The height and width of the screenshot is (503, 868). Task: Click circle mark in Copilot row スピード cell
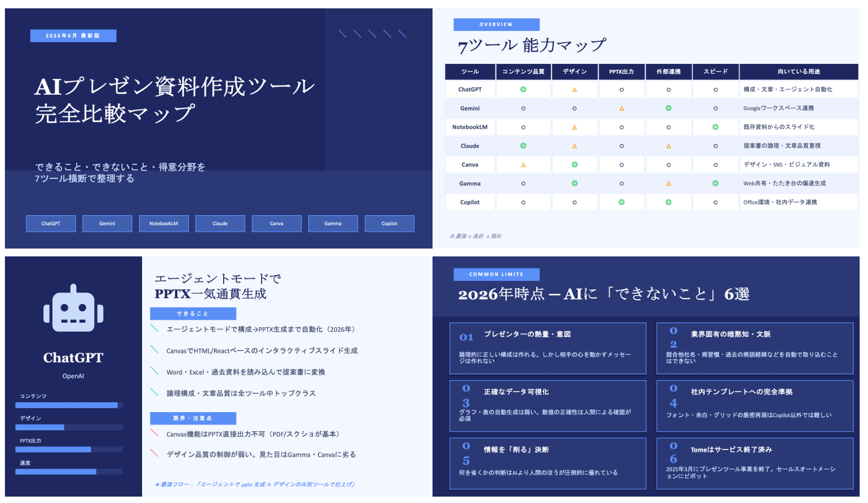pos(715,202)
